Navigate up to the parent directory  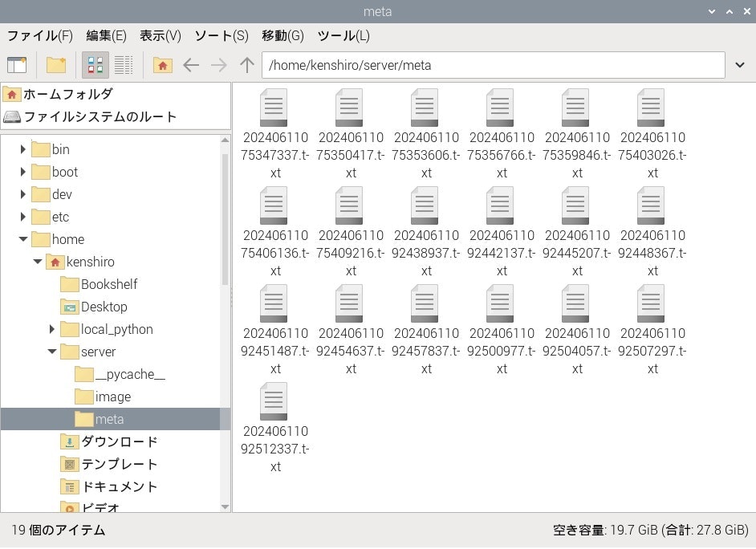click(x=246, y=65)
